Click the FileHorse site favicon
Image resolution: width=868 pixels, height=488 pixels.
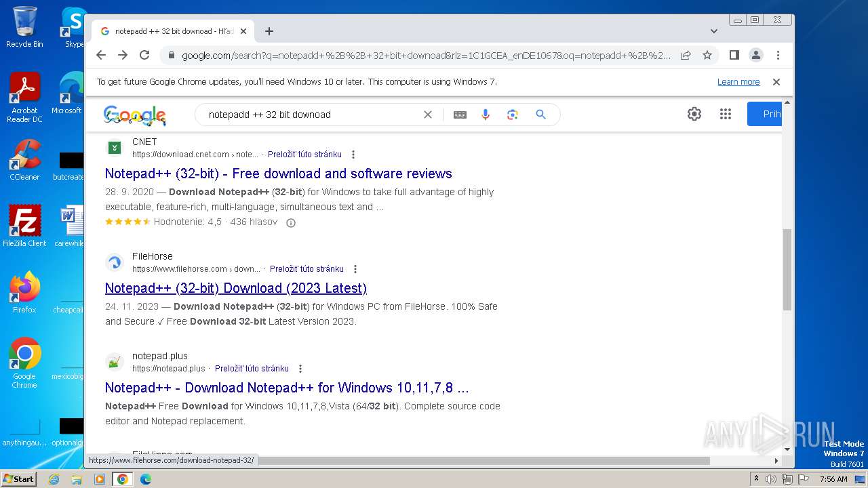click(x=115, y=262)
